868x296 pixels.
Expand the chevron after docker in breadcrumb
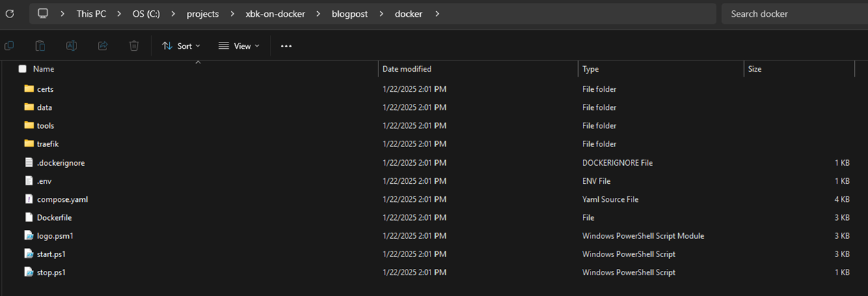coord(437,13)
